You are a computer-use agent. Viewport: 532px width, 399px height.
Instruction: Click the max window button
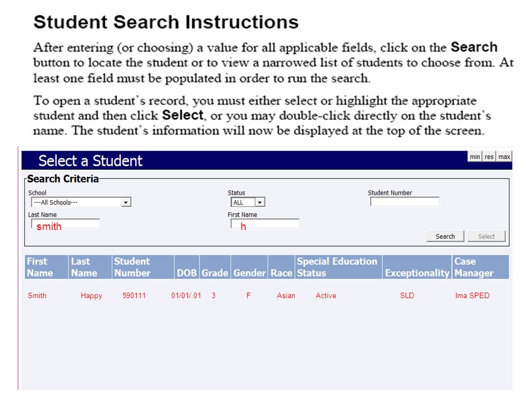coord(504,157)
